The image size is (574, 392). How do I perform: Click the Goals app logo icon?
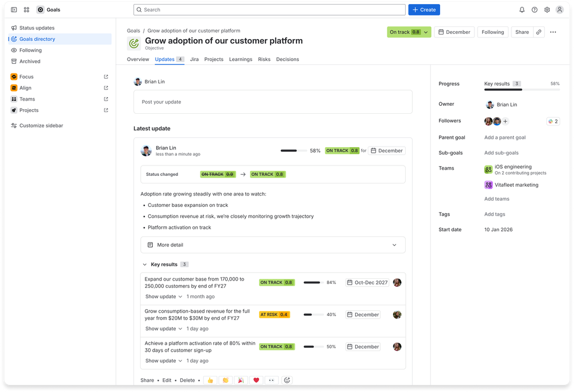(x=40, y=10)
